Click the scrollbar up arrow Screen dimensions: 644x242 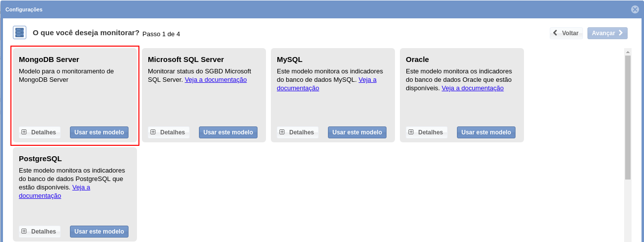point(628,52)
